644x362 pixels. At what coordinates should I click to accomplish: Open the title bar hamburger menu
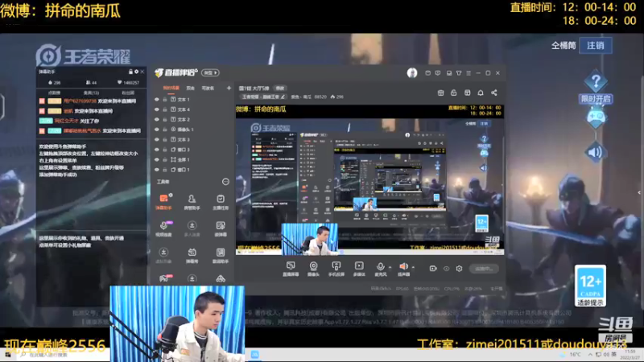[469, 73]
